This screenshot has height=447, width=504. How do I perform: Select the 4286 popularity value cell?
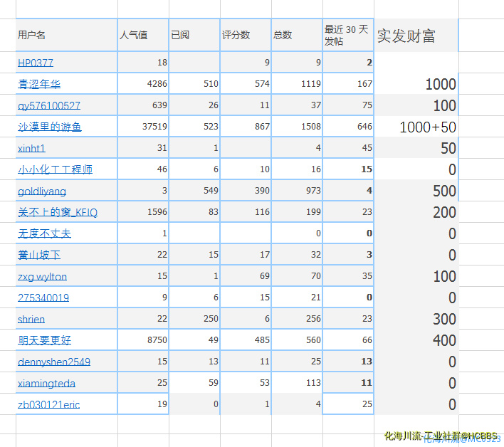[x=143, y=84]
